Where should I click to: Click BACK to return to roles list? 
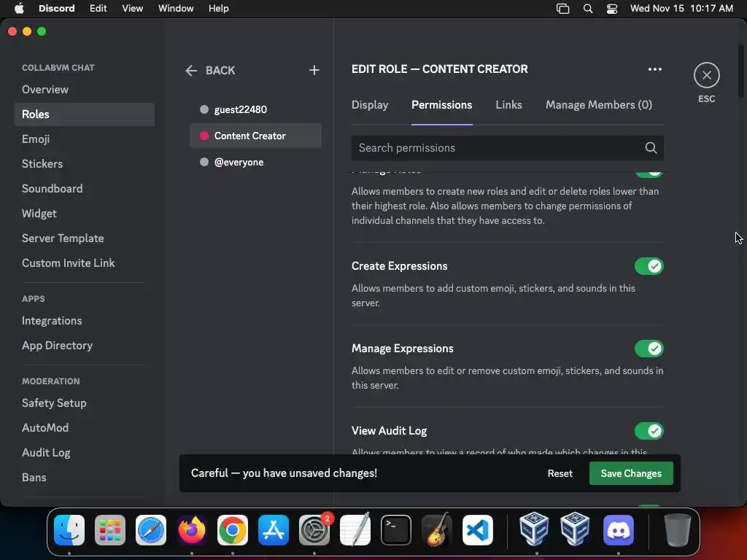(220, 71)
